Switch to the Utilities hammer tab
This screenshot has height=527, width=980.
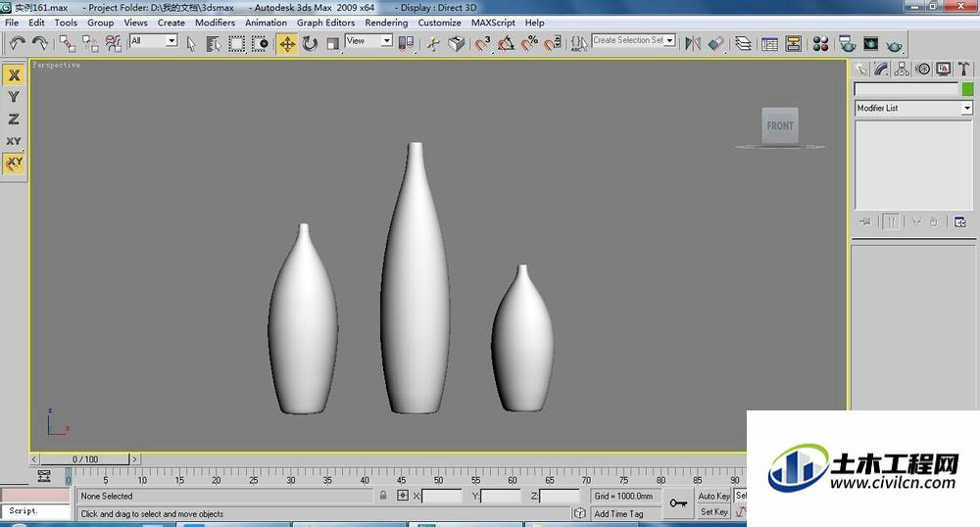point(963,69)
